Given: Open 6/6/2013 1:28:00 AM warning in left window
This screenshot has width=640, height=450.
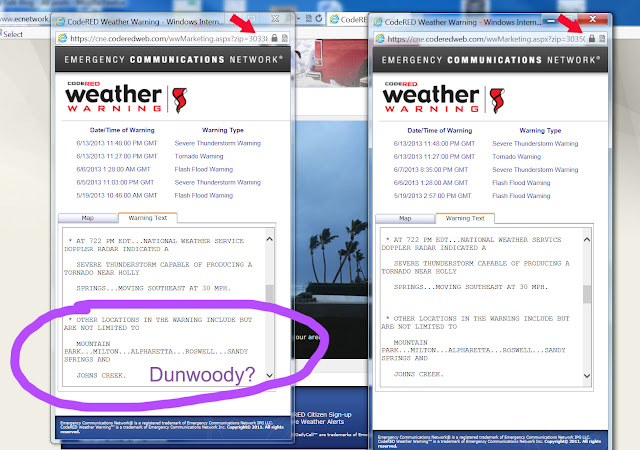Looking at the screenshot, I should (x=113, y=169).
